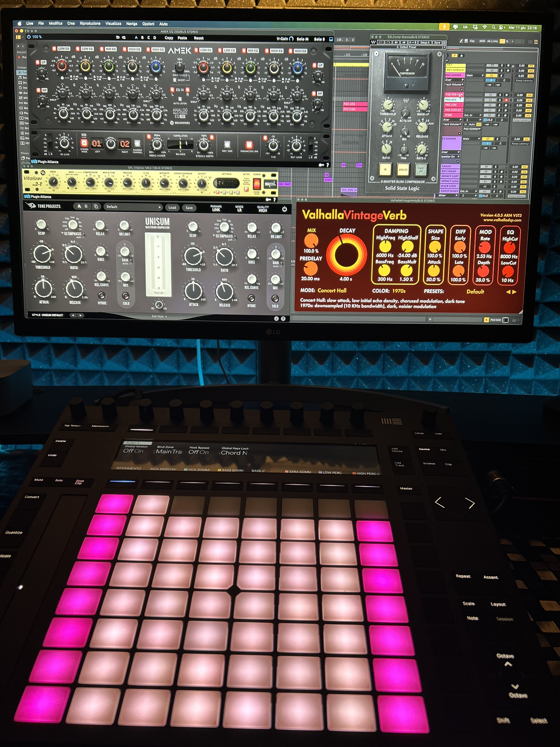Click the Valhalla DECAY dial
Image resolution: width=560 pixels, height=747 pixels.
point(346,255)
